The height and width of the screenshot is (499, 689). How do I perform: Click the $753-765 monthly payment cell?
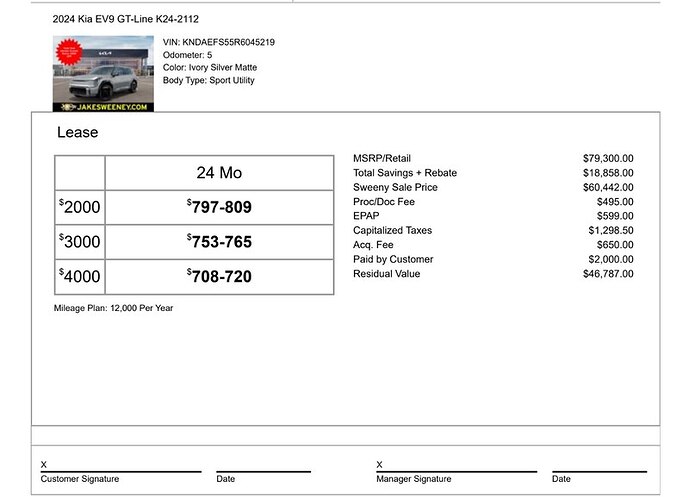coord(219,242)
